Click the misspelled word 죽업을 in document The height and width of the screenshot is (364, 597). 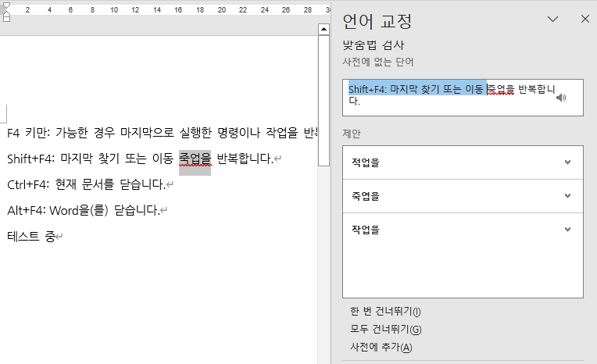(195, 159)
